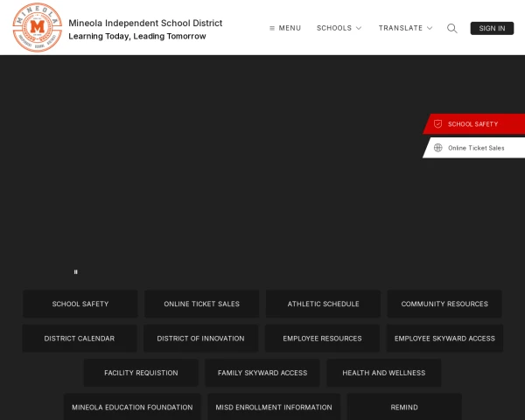
Task: Open the School Safety tile
Action: coord(80,304)
